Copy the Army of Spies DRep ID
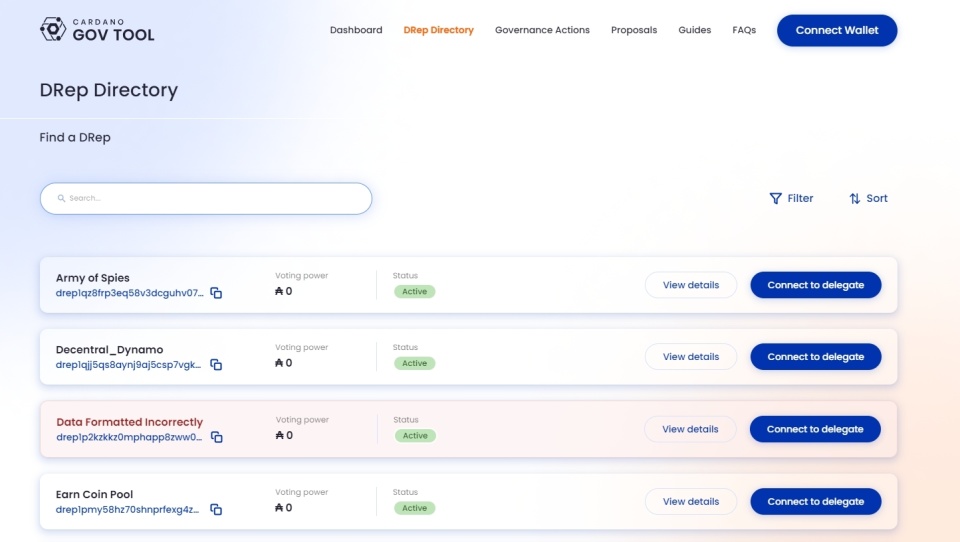Screen dimensions: 960x542 tap(216, 293)
